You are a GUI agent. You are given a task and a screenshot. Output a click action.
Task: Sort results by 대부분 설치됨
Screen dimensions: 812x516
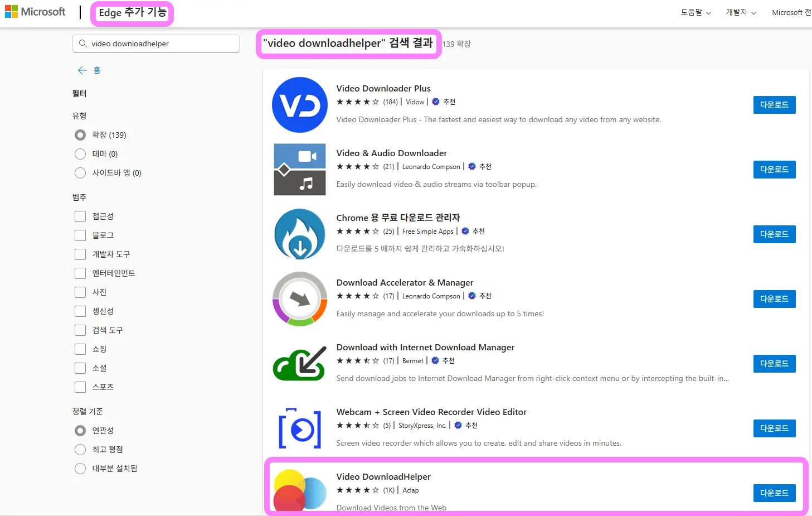(80, 469)
